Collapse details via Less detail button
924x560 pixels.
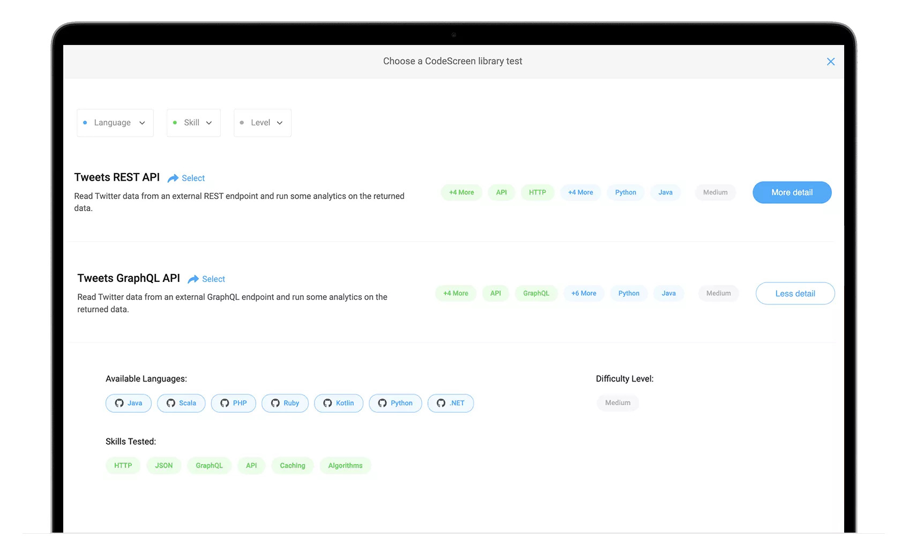click(795, 293)
